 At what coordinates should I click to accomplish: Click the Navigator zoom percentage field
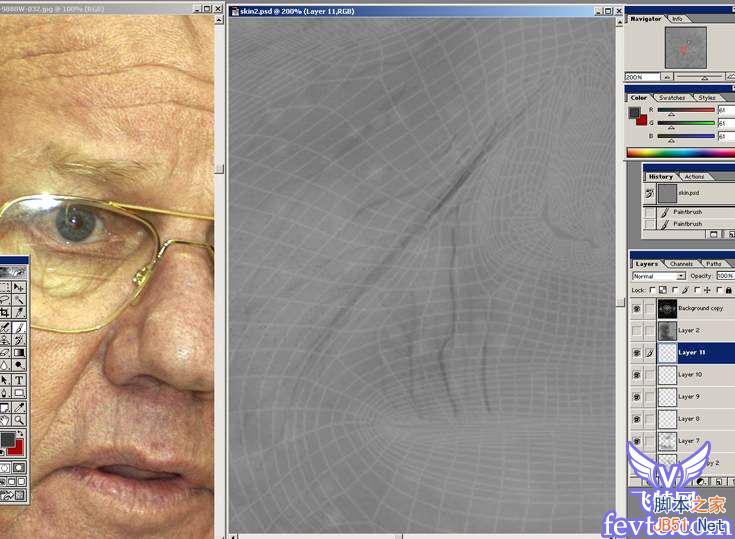coord(642,76)
